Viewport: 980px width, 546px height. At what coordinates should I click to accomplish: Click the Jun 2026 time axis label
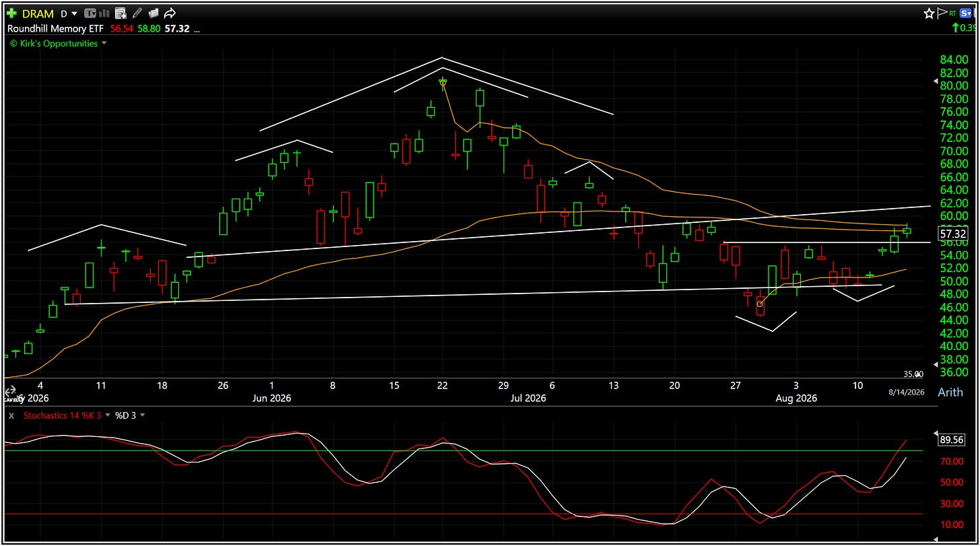click(x=272, y=398)
